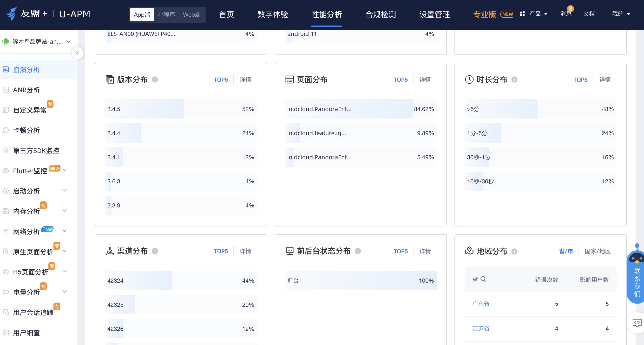Click the >5分 duration bar row
This screenshot has width=644, height=345.
pos(540,109)
